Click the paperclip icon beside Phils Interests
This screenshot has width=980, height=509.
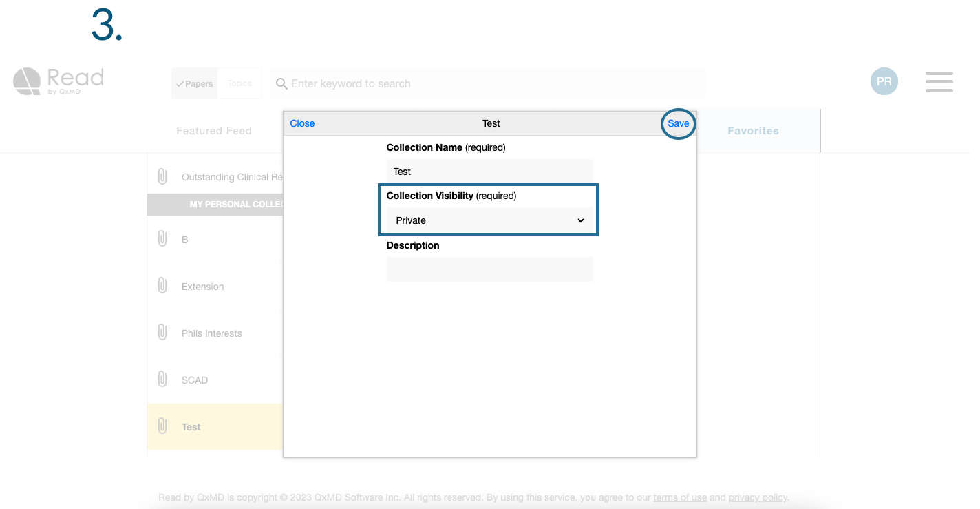point(162,333)
